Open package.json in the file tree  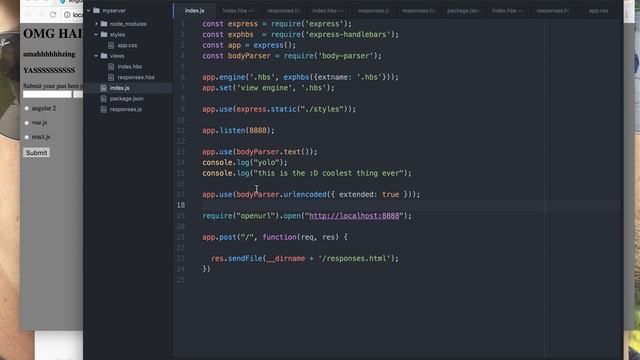pos(127,98)
